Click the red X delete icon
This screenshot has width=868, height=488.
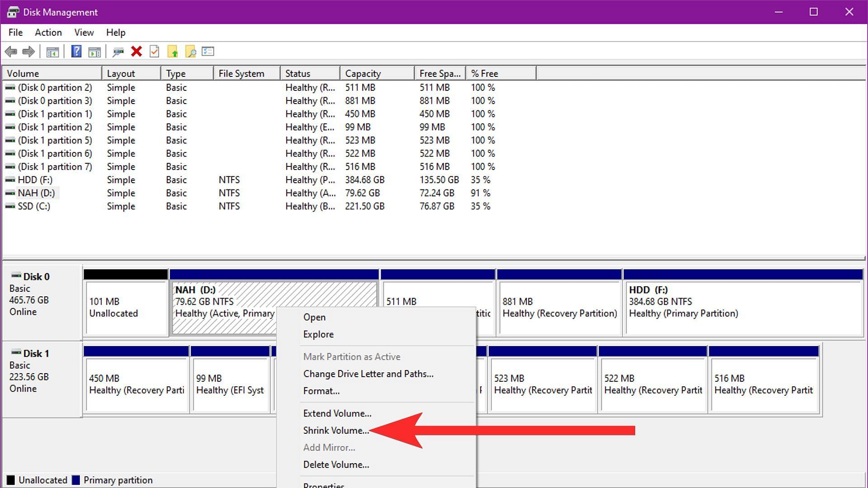click(137, 52)
